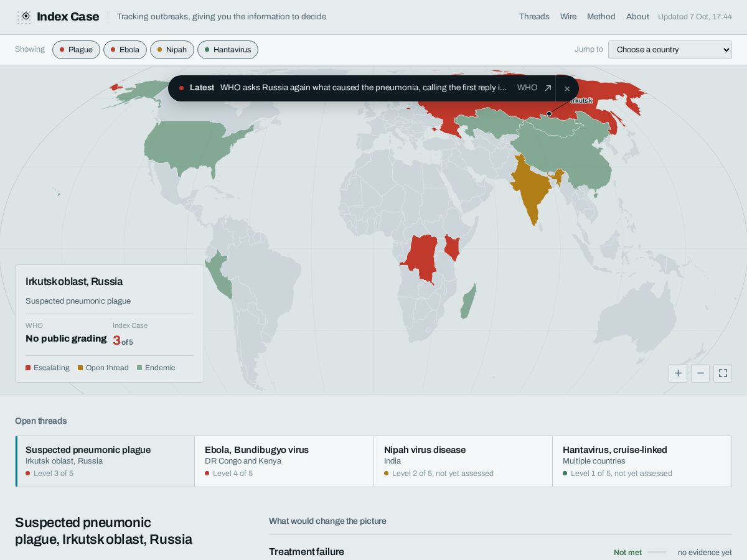This screenshot has height=560, width=747.
Task: Select the Suspected pneumonic plague thread
Action: pyautogui.click(x=105, y=461)
